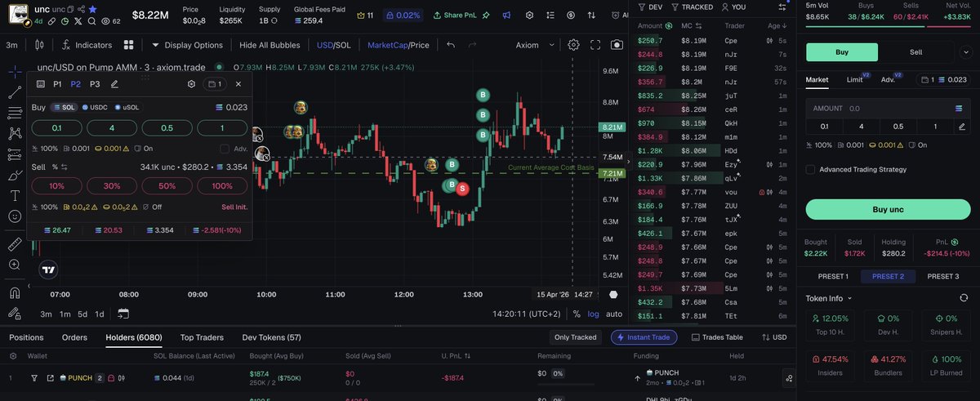The height and width of the screenshot is (401, 980).
Task: Close the instant trade floating panel
Action: pos(238,83)
